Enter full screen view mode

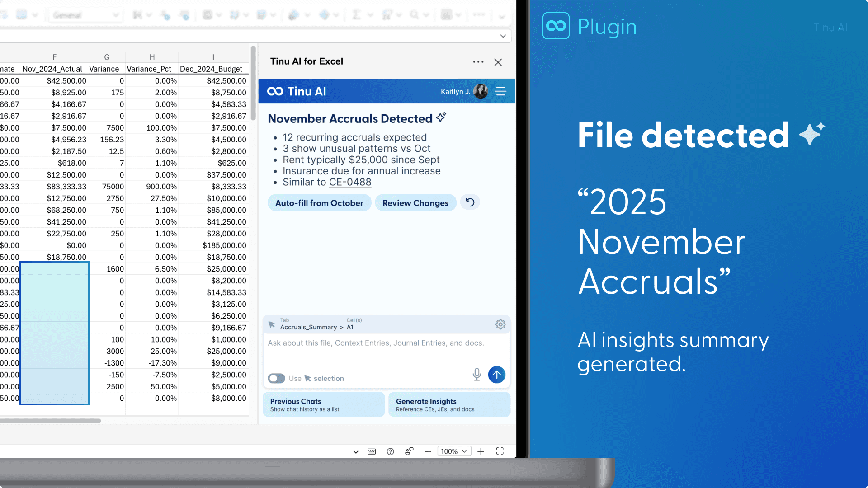500,451
